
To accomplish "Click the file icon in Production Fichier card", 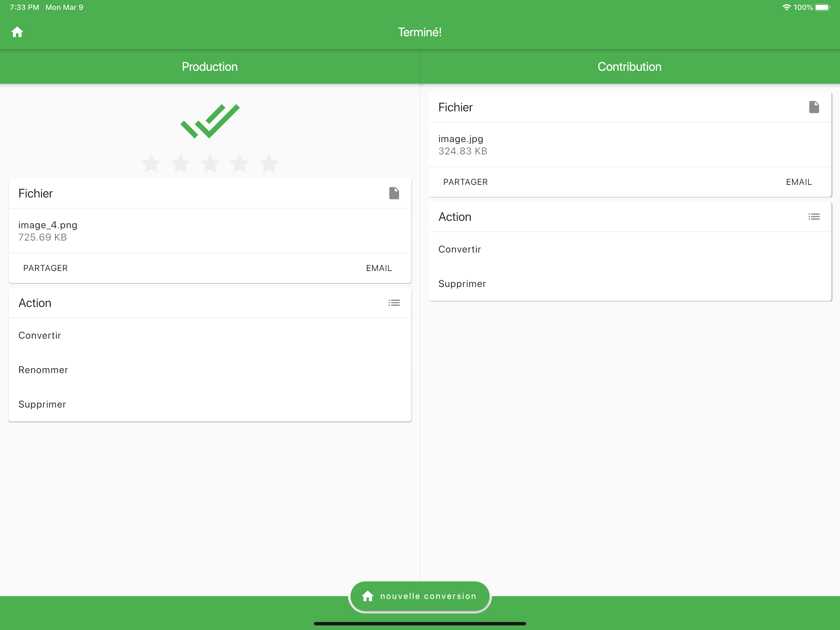I will pos(394,193).
